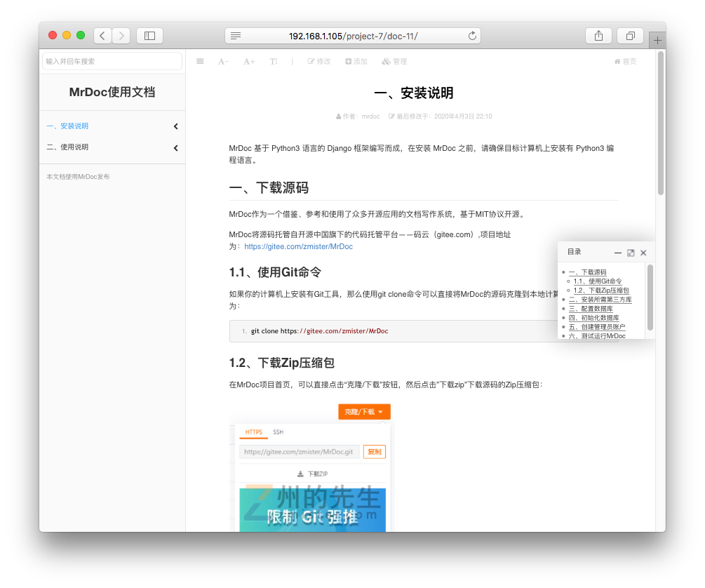The height and width of the screenshot is (588, 705).
Task: Select 二、使用说明 in the sidebar
Action: coord(67,147)
